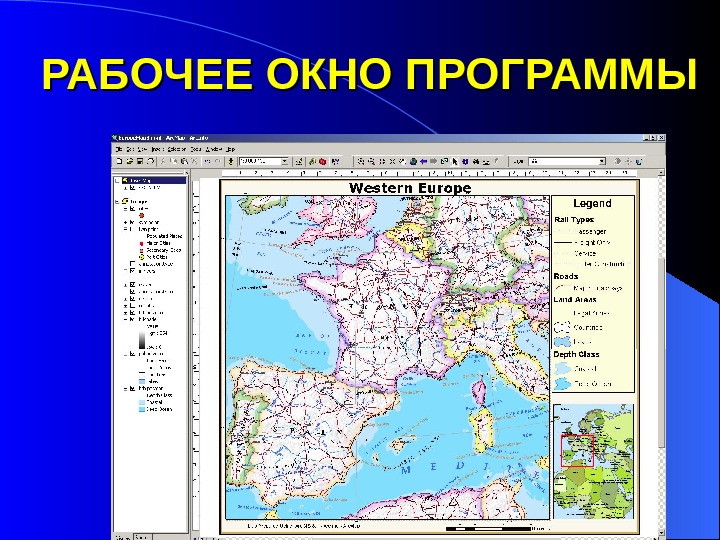Click the Fixed Zoom In arrows icon
The image size is (720, 540).
click(x=382, y=161)
